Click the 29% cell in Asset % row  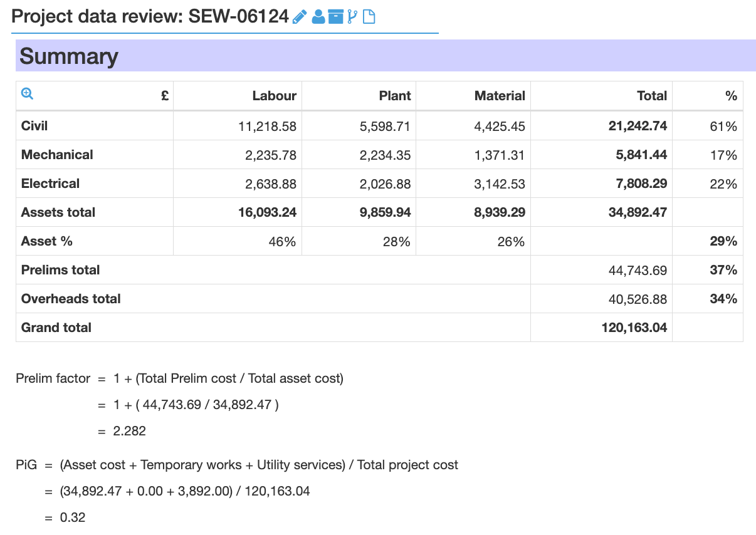coord(723,241)
